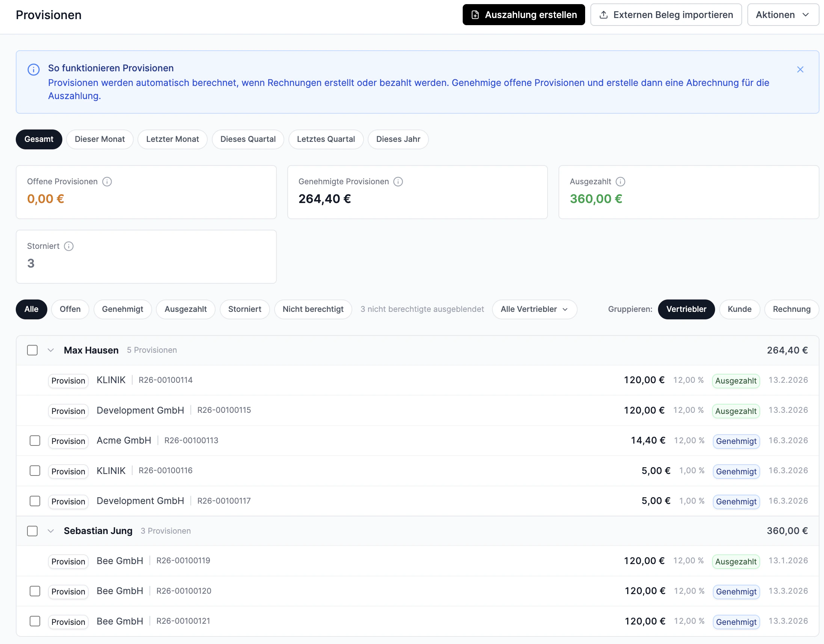Screen dimensions: 824x644
Task: Switch to Dieses Quartal period tab
Action: 248,139
